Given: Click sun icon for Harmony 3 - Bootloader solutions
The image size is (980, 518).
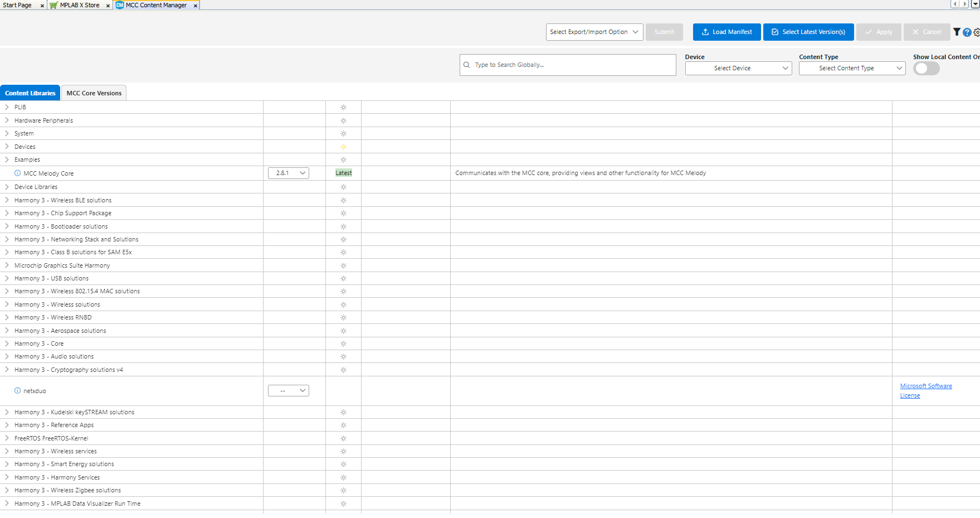Looking at the screenshot, I should 344,226.
